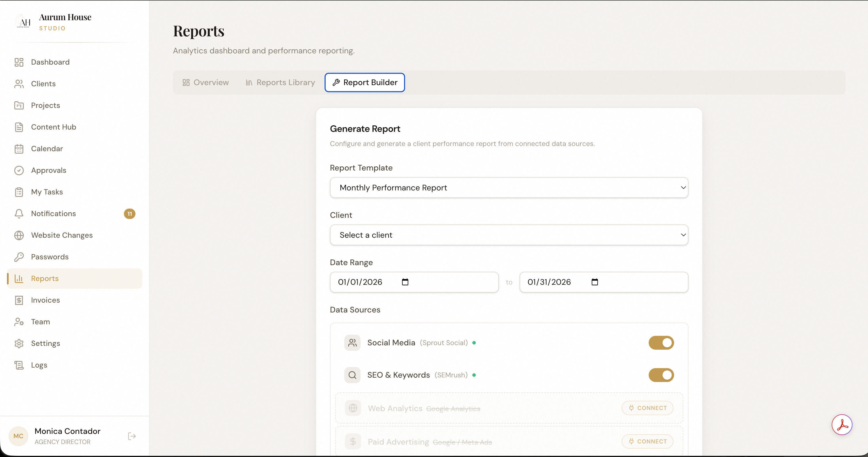The width and height of the screenshot is (868, 457).
Task: Switch to the Reports Library tab
Action: 280,83
